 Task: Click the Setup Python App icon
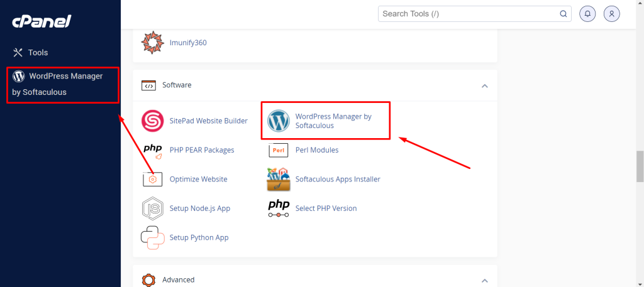pos(152,237)
